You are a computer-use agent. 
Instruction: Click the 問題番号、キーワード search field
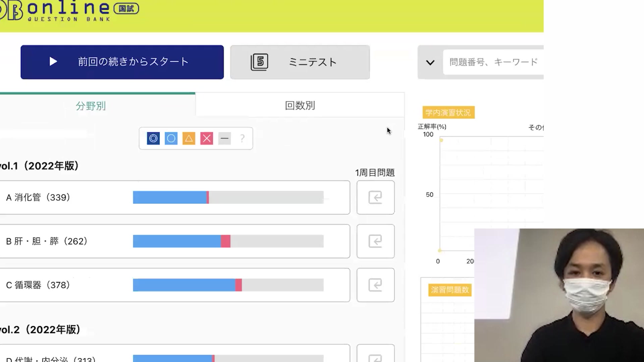pos(493,62)
